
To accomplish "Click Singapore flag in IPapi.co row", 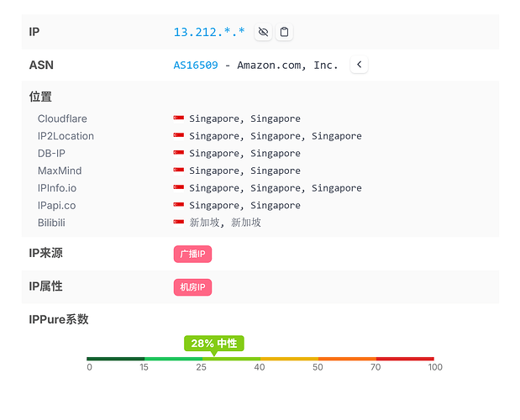I will (179, 205).
